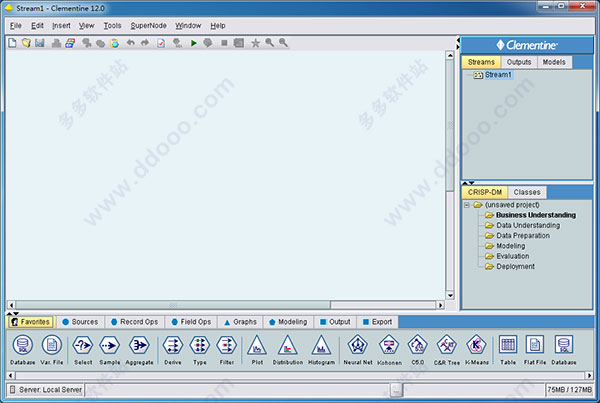Insert the K-Means modeling node
Image resolution: width=600 pixels, height=403 pixels.
[x=476, y=349]
